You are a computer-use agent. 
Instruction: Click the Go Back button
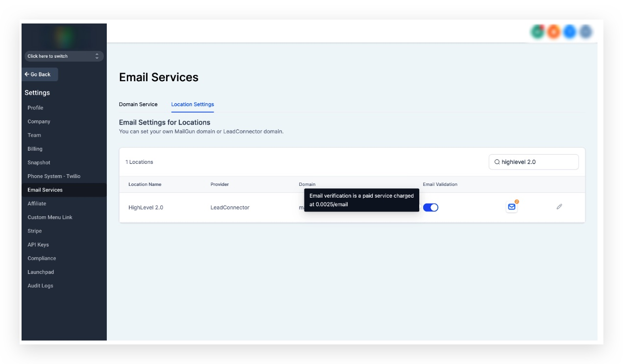click(40, 74)
